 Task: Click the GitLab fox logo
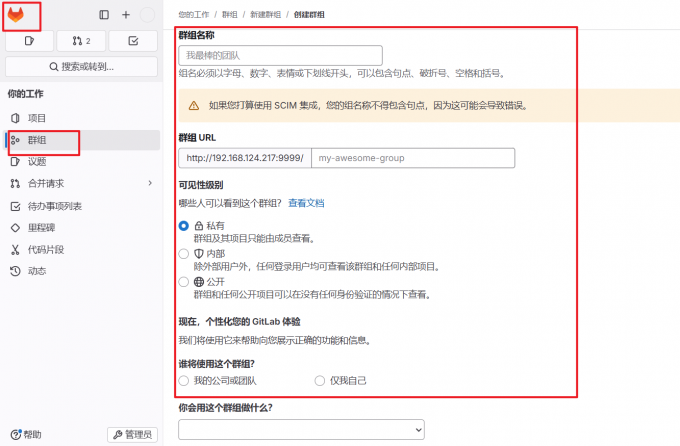tap(21, 15)
